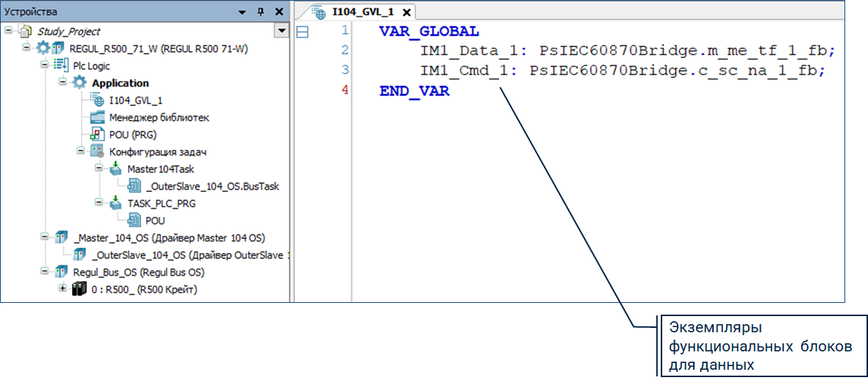Collapse the VAR_GLOBAL code fold marker
Image resolution: width=868 pixels, height=383 pixels.
point(301,32)
